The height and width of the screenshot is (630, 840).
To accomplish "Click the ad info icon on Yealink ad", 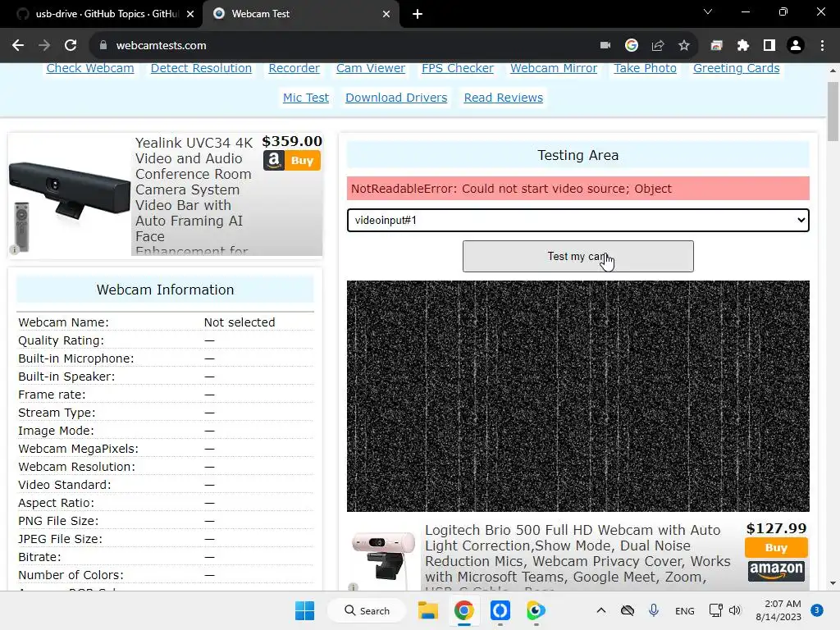I will click(15, 249).
